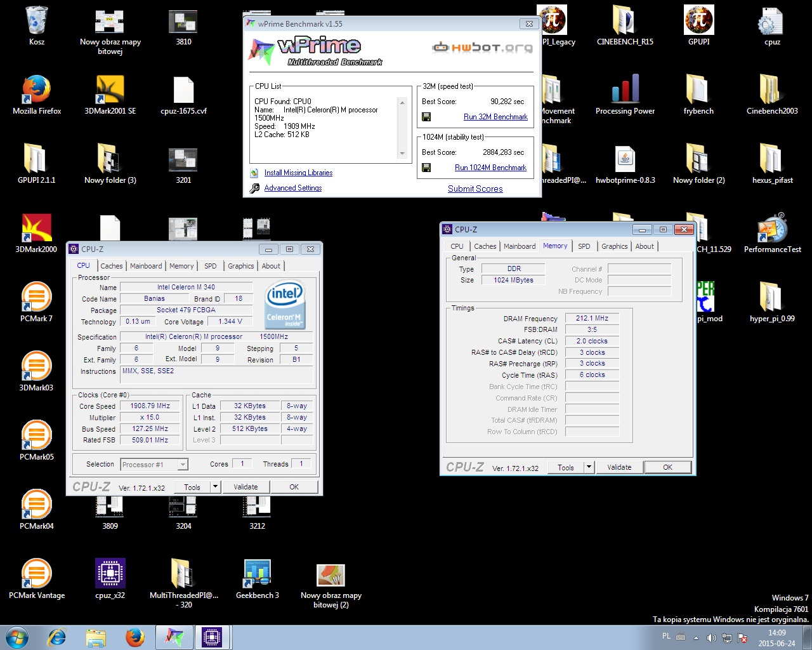The image size is (812, 650).
Task: Open the cpuz desktop file
Action: pyautogui.click(x=772, y=26)
